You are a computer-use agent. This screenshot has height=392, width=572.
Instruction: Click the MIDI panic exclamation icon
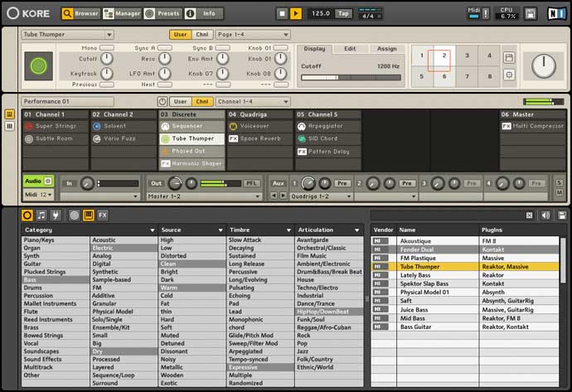[x=486, y=13]
